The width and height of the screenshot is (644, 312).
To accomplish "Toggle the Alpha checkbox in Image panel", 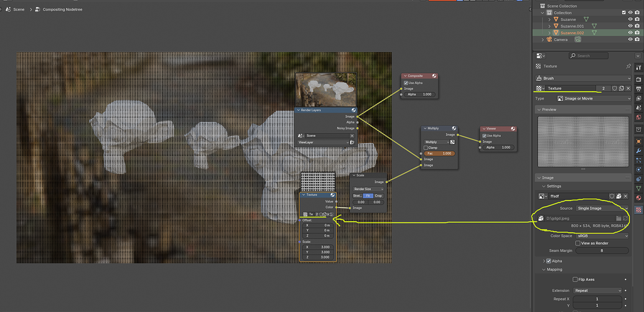I will [549, 261].
